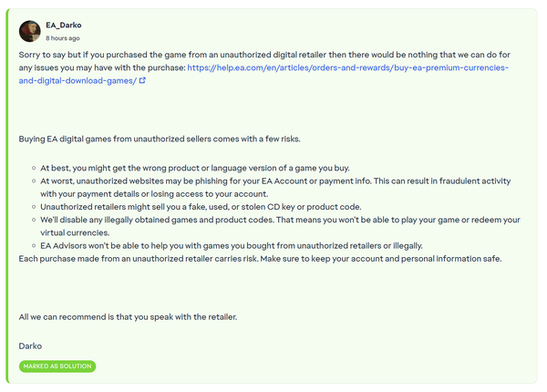Screen dimensions: 547x392
Task: Click the '8 hours ago' timestamp
Action: (x=63, y=38)
